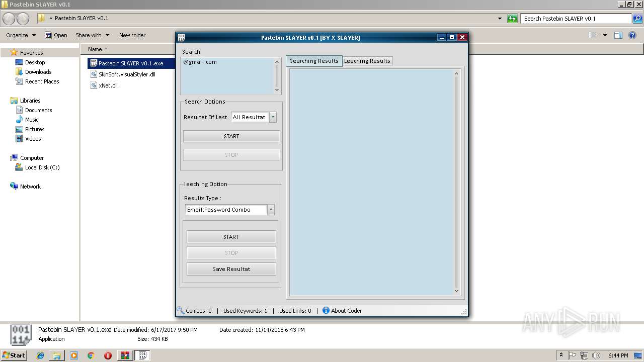Click the volume speaker icon in system tray
Image resolution: width=644 pixels, height=362 pixels.
[596, 355]
